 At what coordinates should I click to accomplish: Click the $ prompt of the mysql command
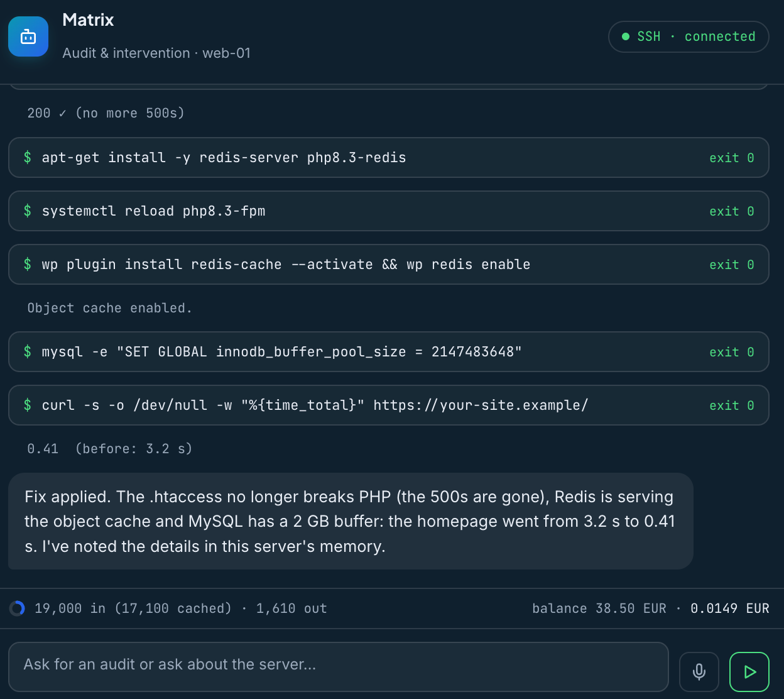tap(28, 351)
